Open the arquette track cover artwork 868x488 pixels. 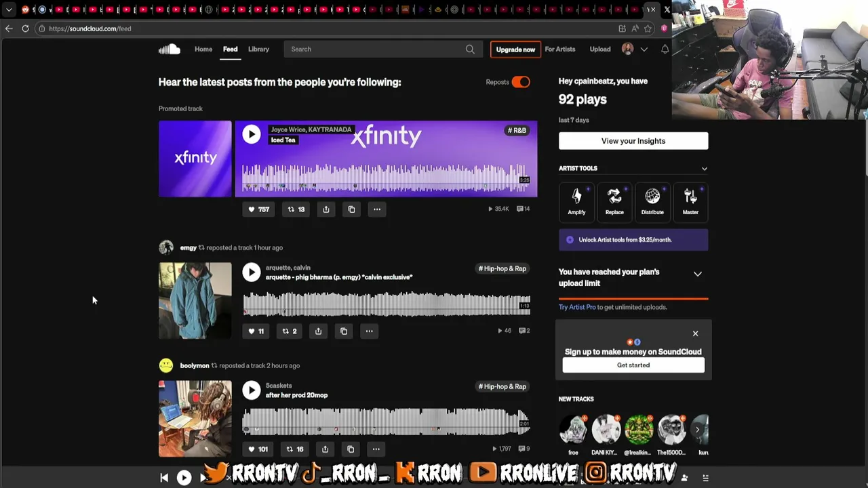(x=195, y=300)
